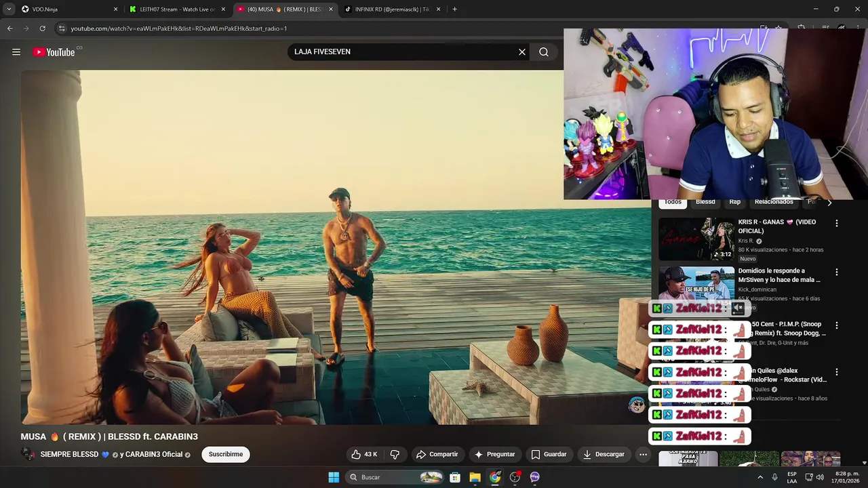Select the Blessd filter chip

coord(705,202)
